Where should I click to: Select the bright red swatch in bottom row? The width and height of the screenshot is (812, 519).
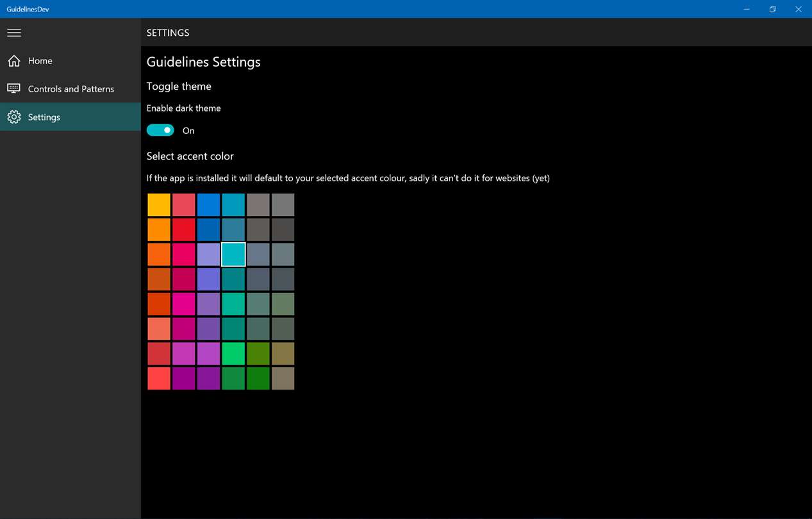pos(159,378)
